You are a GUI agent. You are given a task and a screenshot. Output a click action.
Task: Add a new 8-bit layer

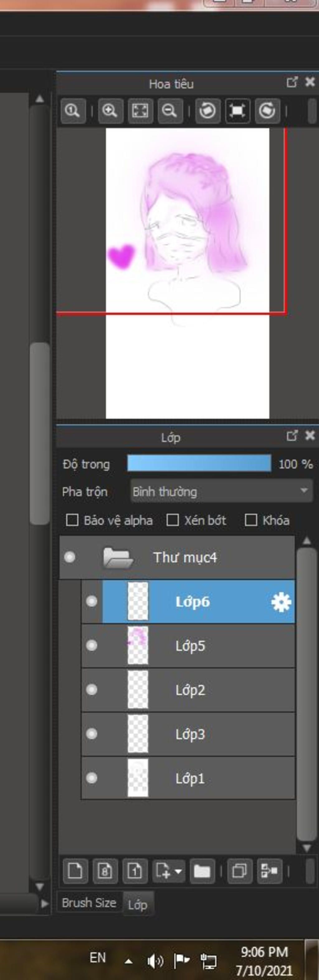click(105, 870)
